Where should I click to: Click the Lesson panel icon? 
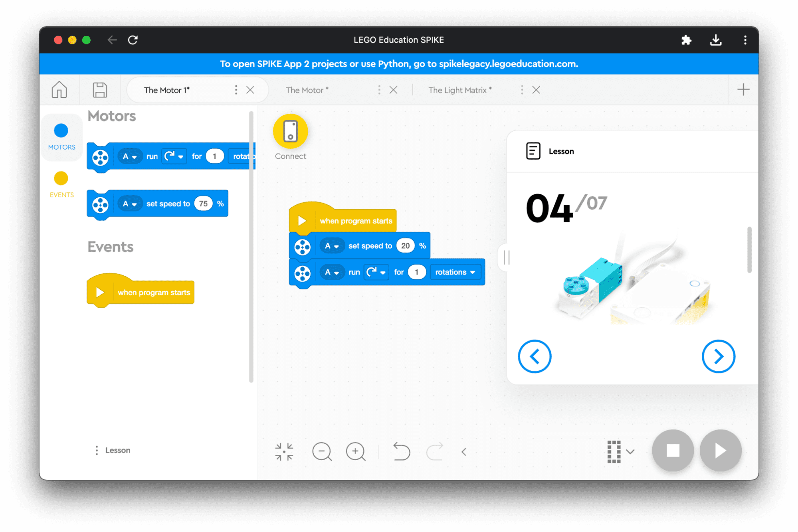point(531,151)
